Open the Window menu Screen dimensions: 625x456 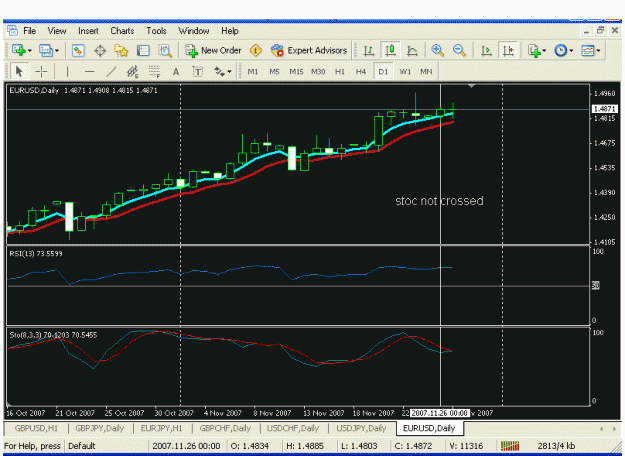pos(194,31)
